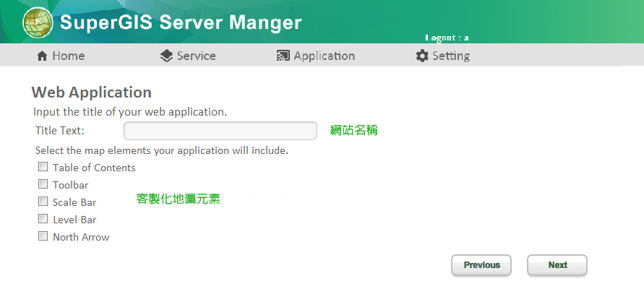
Task: Go to the Application menu label
Action: tap(324, 56)
